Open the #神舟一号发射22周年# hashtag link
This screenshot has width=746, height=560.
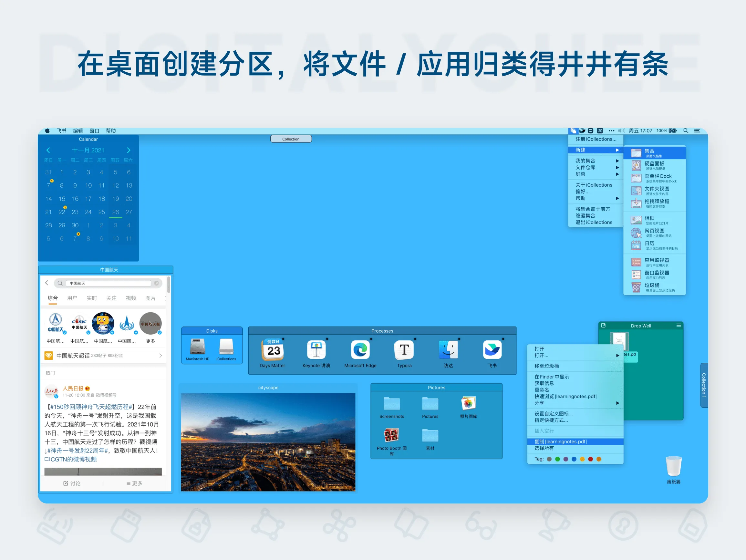pyautogui.click(x=78, y=451)
